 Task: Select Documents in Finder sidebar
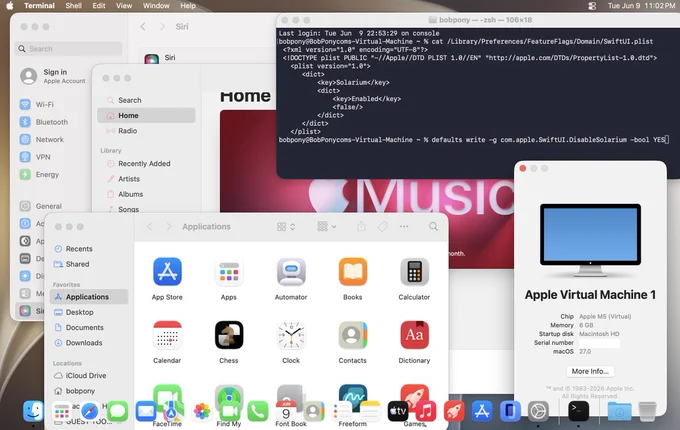point(89,327)
